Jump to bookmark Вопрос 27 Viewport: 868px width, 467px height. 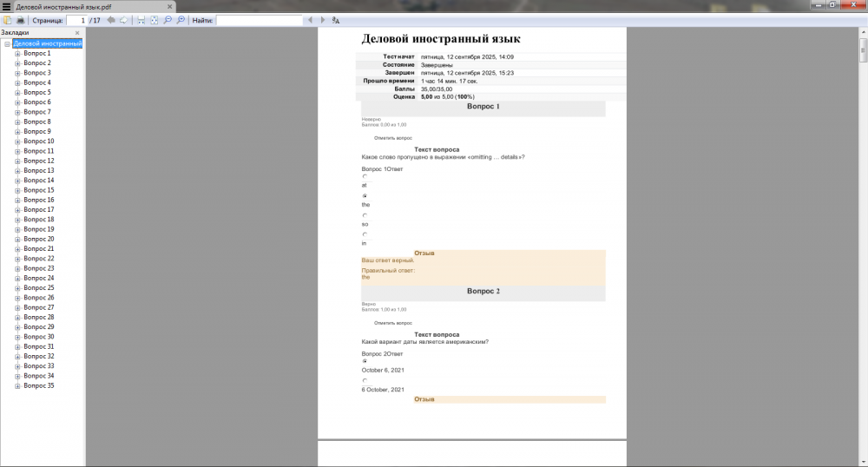(39, 307)
